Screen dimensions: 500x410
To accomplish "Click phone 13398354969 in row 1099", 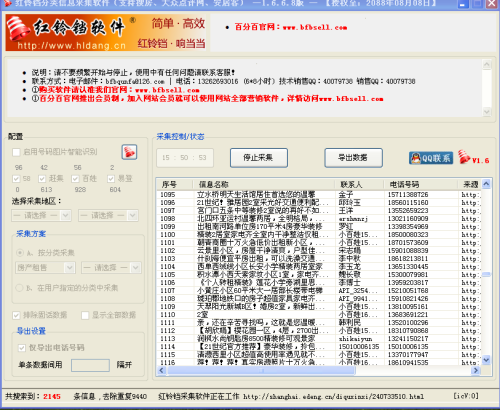I will click(408, 226).
